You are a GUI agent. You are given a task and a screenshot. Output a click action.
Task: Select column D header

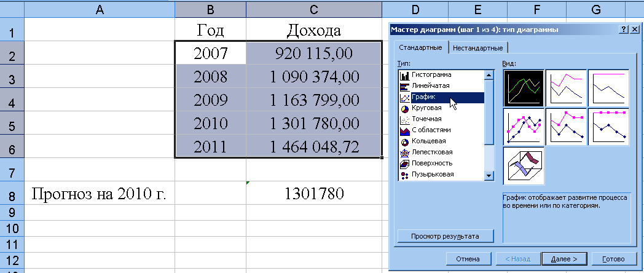pos(415,10)
